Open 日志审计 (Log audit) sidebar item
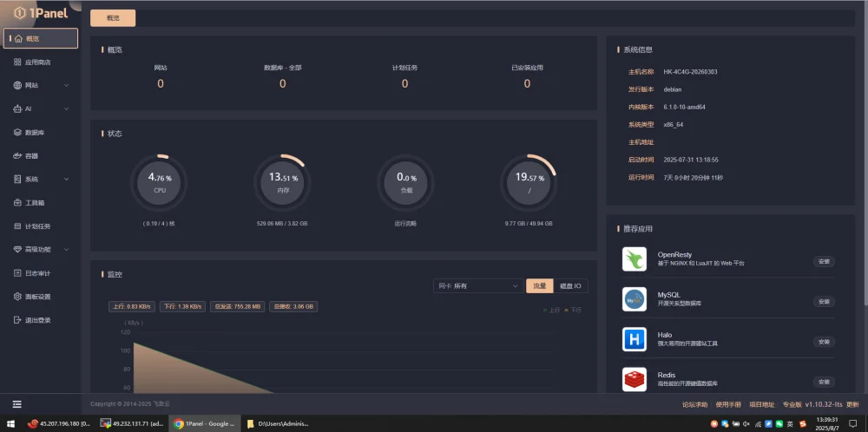868x432 pixels. [x=37, y=272]
